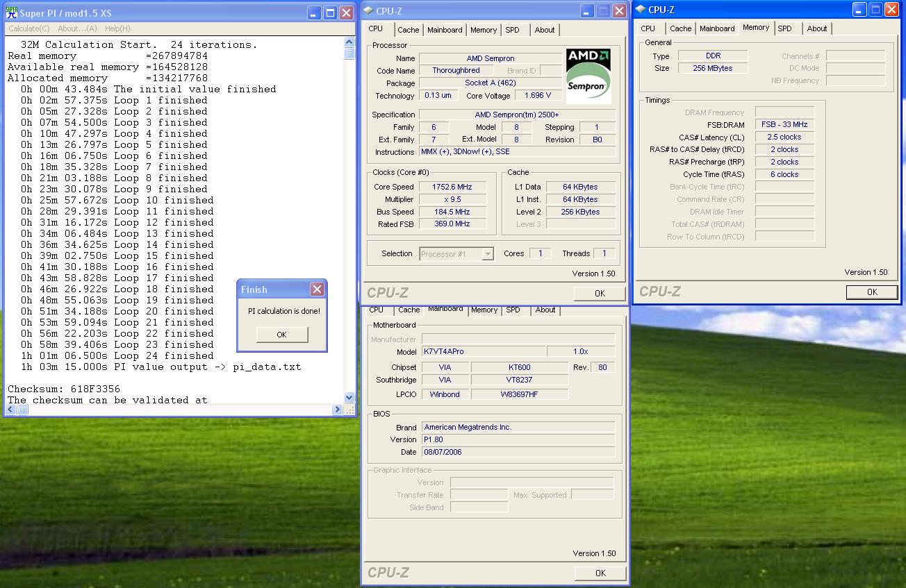Click the Specification field AMD Sempron(tm) 2500+
The image size is (906, 588).
pos(517,115)
